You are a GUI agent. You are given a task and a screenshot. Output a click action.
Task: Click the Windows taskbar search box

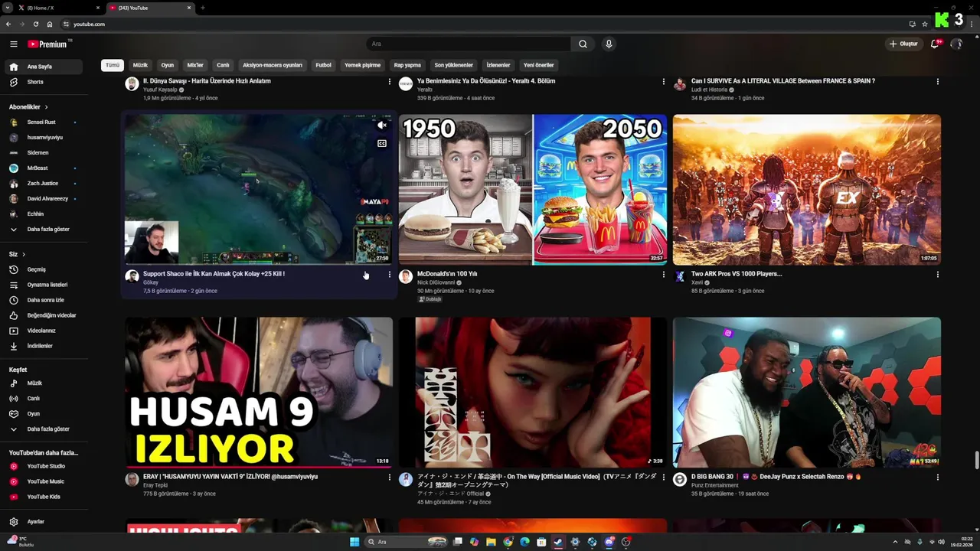point(406,542)
